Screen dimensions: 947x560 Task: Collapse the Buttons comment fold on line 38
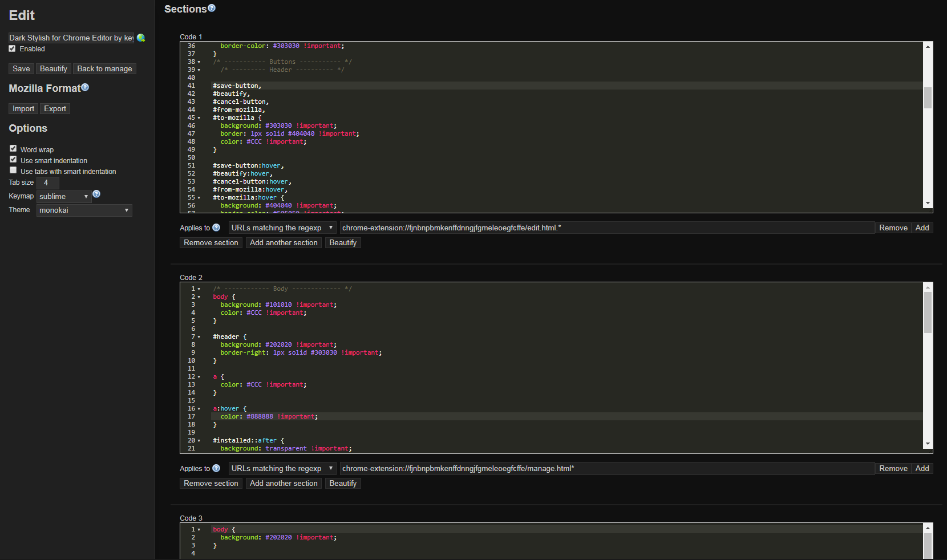200,62
